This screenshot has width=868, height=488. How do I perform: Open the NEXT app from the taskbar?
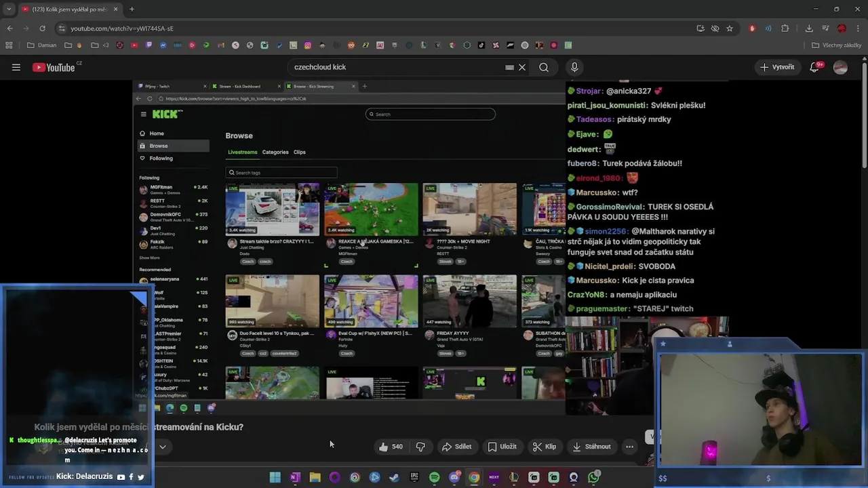(x=494, y=477)
